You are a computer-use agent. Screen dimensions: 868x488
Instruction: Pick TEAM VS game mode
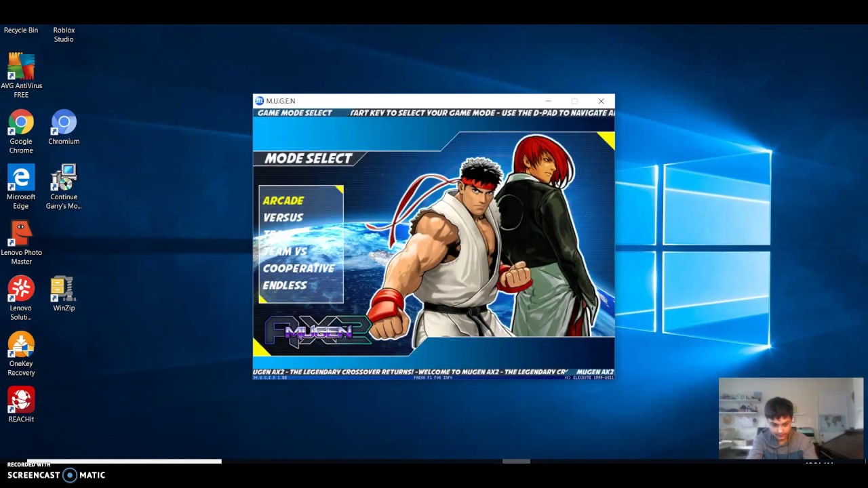285,251
